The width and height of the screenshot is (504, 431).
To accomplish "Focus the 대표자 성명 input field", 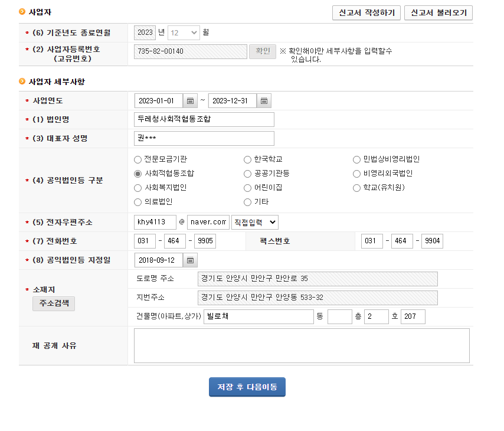I will click(204, 138).
